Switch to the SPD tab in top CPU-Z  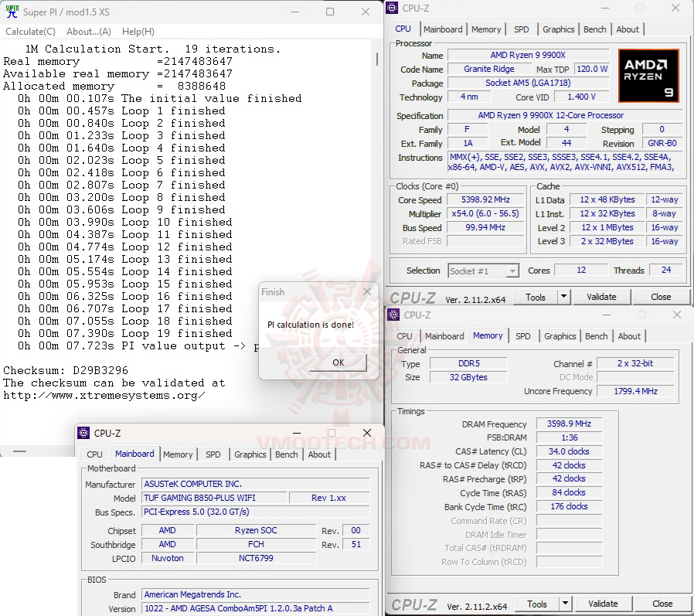(522, 29)
